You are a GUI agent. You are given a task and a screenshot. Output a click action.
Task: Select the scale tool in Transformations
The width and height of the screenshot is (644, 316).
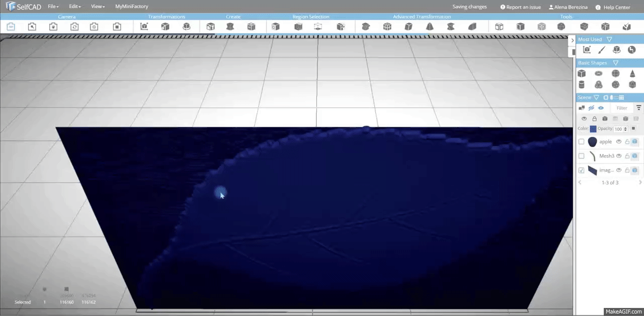(x=165, y=27)
